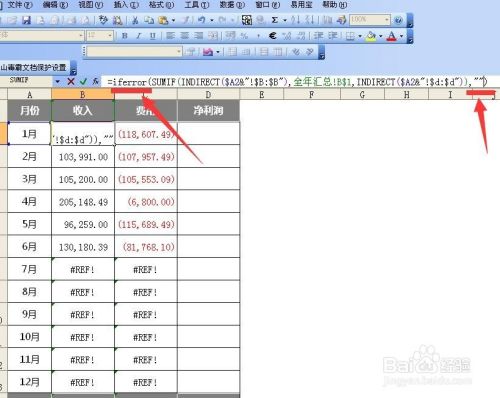The height and width of the screenshot is (398, 500).
Task: Show the Drawing toolbar icon
Action: [341, 20]
